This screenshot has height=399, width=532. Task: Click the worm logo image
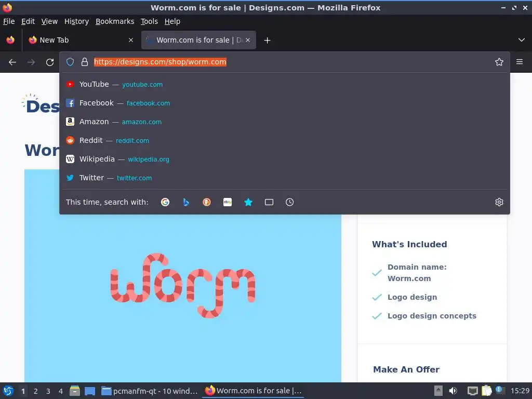(x=183, y=285)
